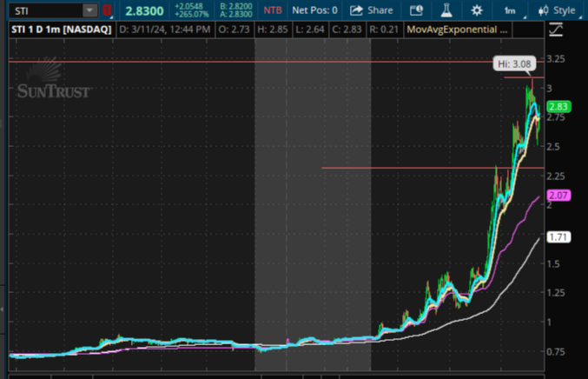Click the H: 2.85 high value
The width and height of the screenshot is (588, 379).
pos(273,30)
